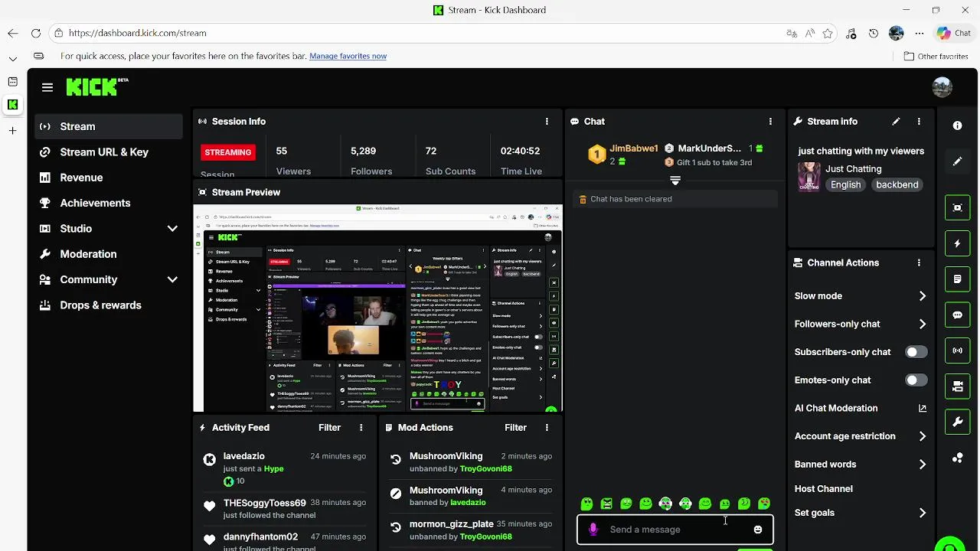Toggle Mod Actions note widget in right toolbar
Screen dimensions: 980x551
click(x=957, y=279)
